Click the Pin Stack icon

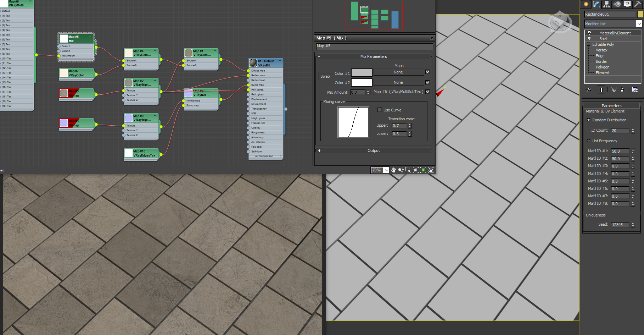click(x=589, y=90)
